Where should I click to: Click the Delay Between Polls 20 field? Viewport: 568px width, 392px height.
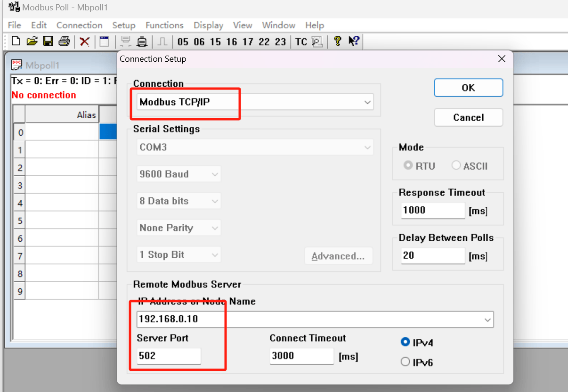point(433,256)
